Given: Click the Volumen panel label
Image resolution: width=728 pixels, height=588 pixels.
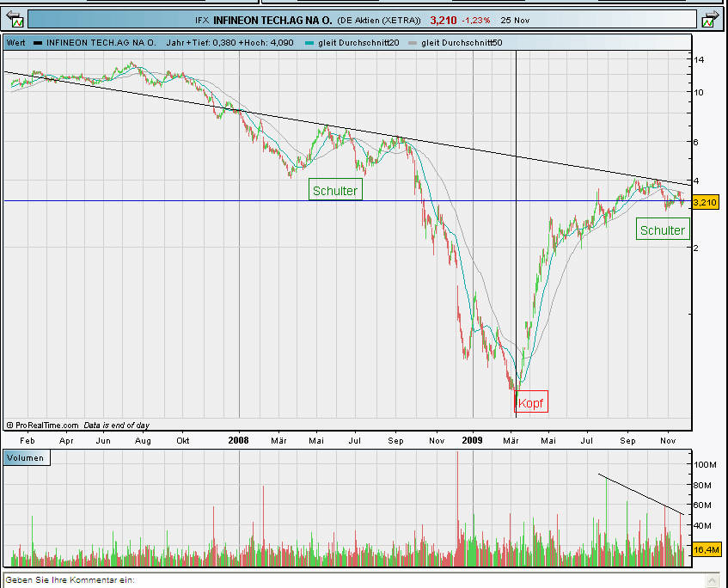Looking at the screenshot, I should click(x=26, y=458).
